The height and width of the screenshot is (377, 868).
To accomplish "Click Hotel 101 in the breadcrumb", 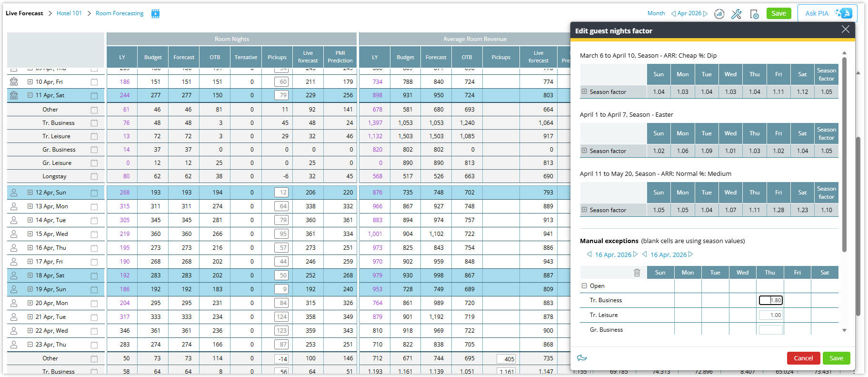I will tap(69, 13).
